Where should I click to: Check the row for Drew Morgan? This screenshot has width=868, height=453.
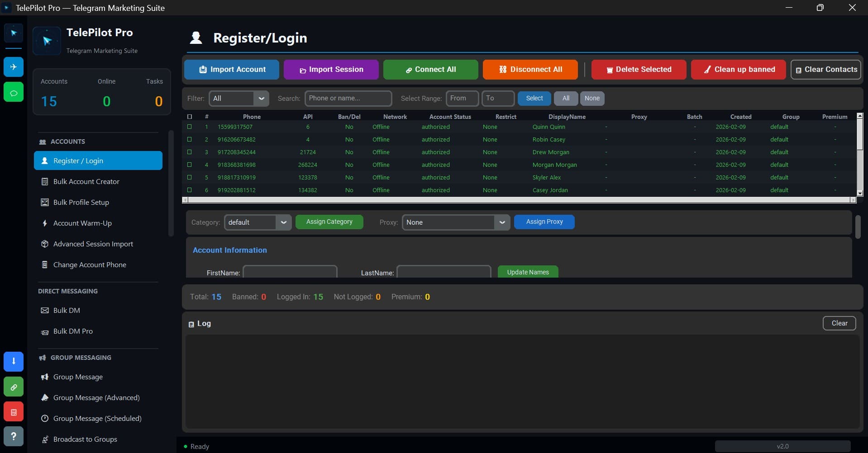190,152
